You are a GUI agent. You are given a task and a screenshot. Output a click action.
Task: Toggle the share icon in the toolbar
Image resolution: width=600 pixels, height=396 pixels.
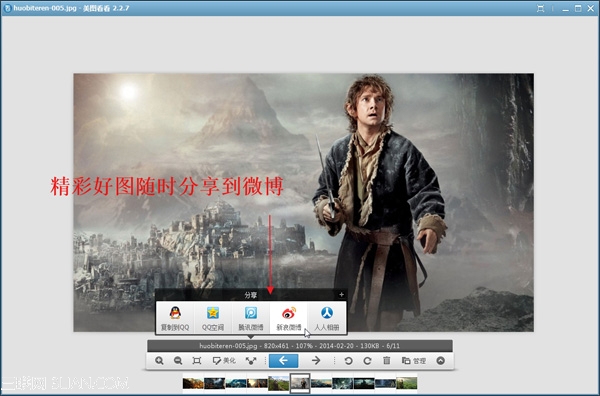click(251, 360)
